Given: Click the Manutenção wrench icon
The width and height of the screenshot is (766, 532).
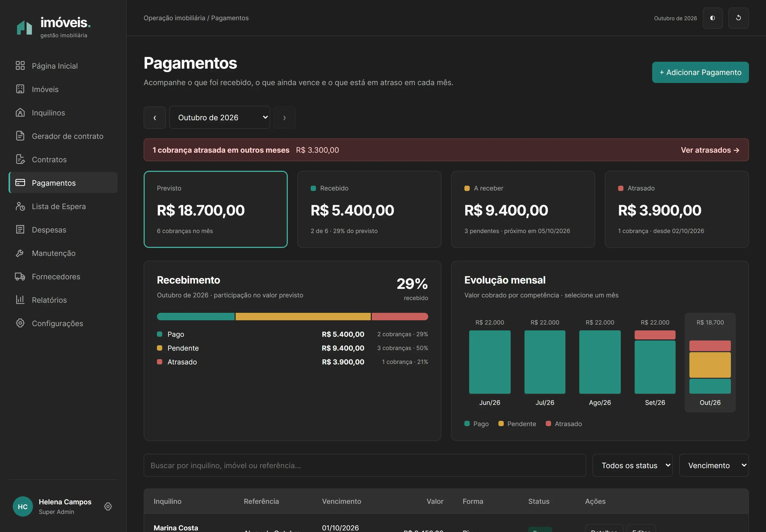Looking at the screenshot, I should [20, 253].
